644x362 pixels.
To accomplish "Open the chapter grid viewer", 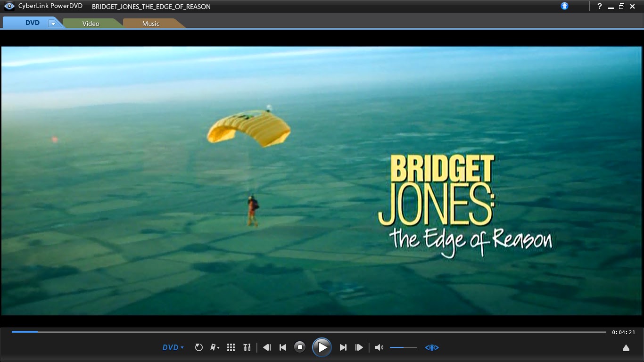I will (231, 347).
